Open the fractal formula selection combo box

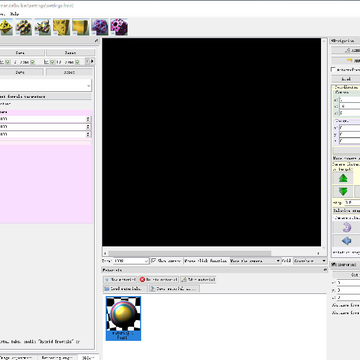pyautogui.click(x=46, y=85)
